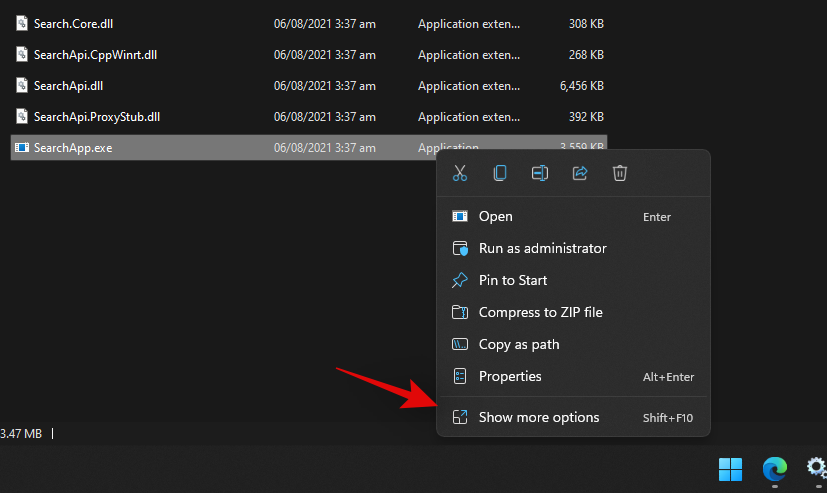Click the date modified of SearchApi.dll

click(325, 86)
